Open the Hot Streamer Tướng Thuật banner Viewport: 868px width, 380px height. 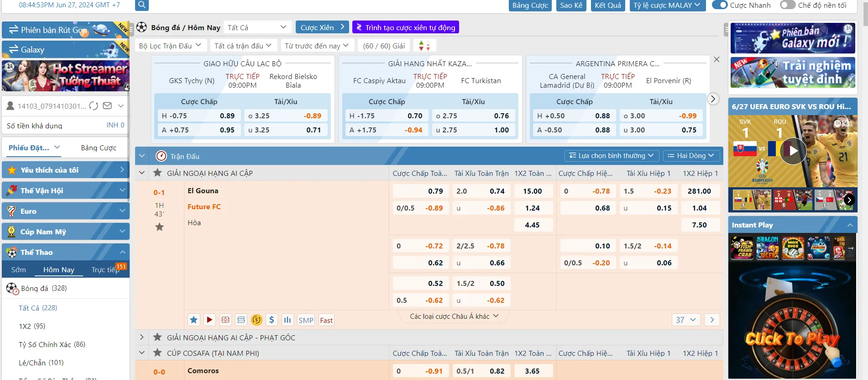point(66,76)
